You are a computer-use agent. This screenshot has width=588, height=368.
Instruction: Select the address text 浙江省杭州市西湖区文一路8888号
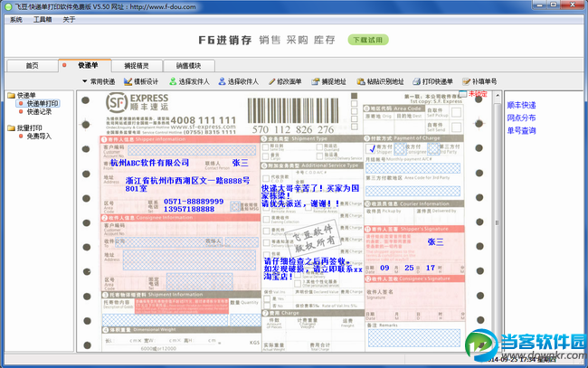[187, 181]
